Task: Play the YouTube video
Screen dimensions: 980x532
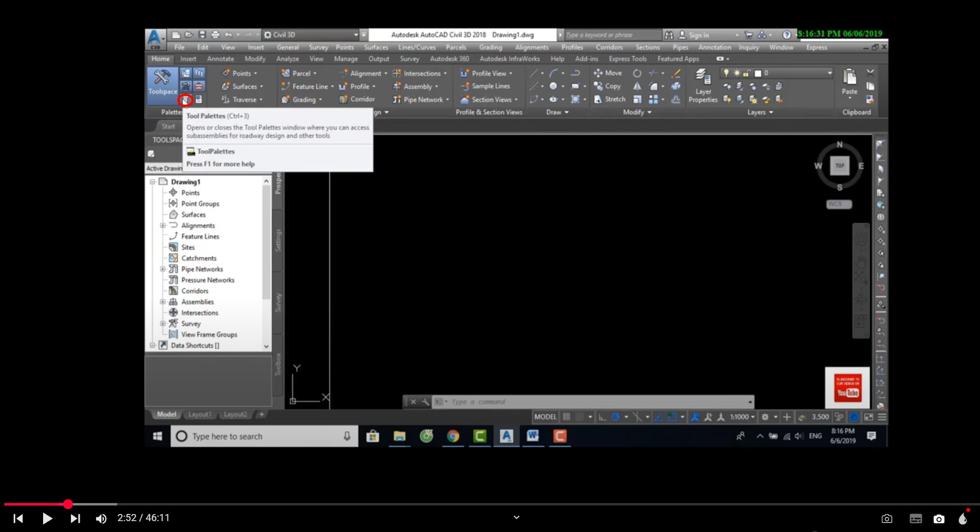Action: click(47, 518)
